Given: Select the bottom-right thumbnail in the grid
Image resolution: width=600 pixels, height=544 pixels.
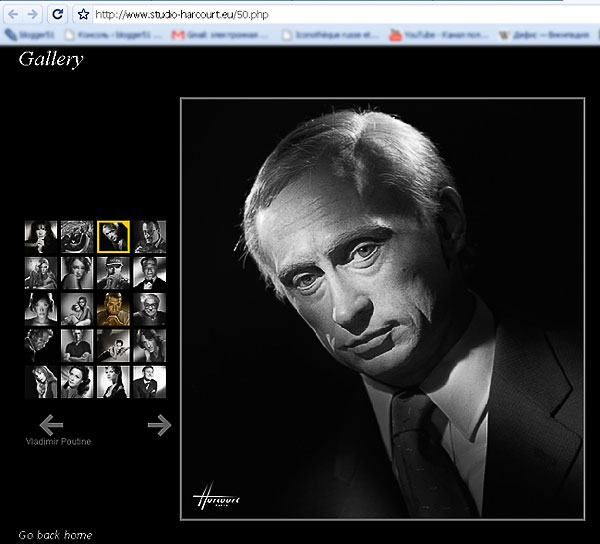Looking at the screenshot, I should (x=149, y=381).
